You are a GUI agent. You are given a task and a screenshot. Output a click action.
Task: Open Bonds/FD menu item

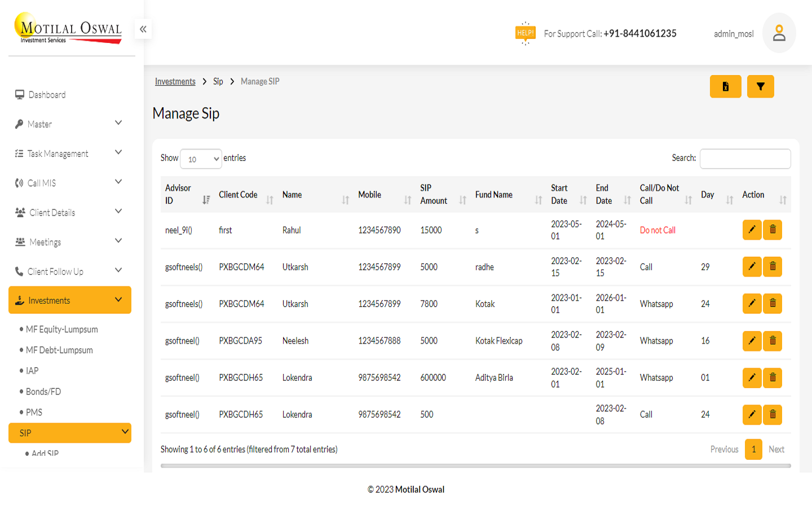pyautogui.click(x=43, y=391)
